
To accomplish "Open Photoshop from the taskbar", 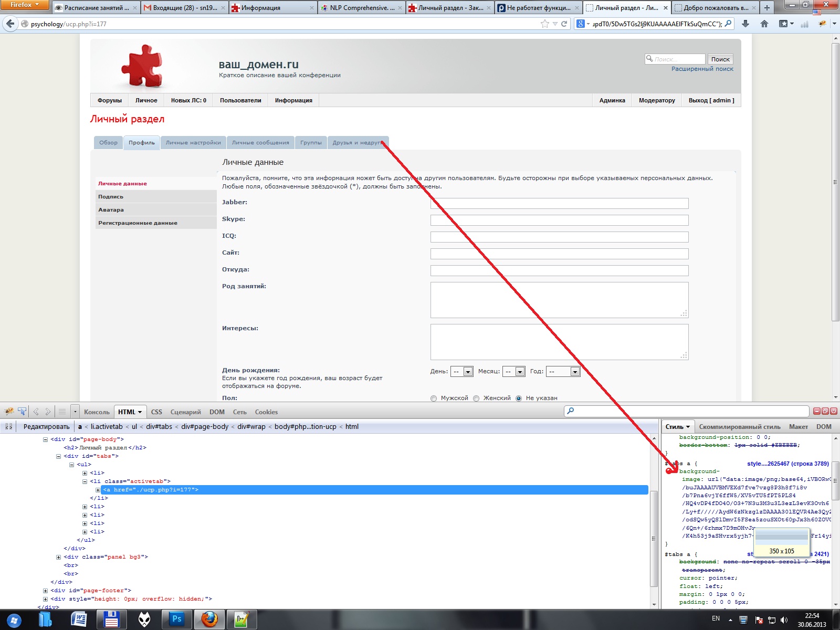I will (x=177, y=619).
